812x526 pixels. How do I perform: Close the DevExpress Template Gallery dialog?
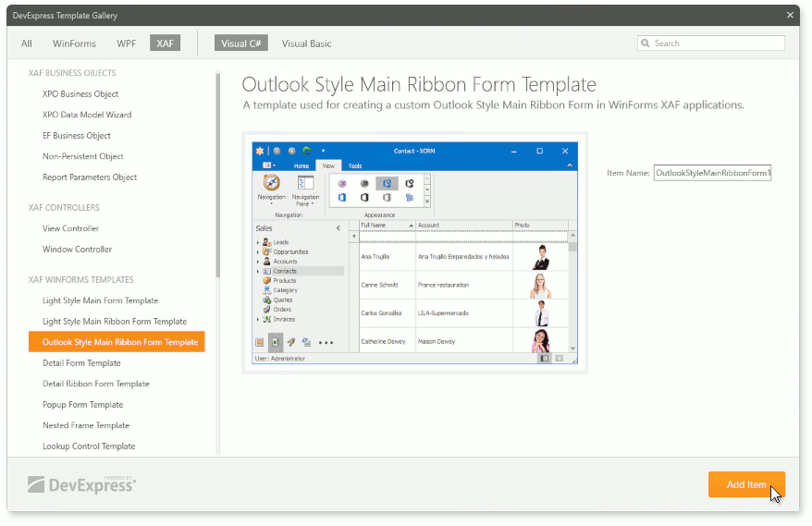pyautogui.click(x=790, y=15)
